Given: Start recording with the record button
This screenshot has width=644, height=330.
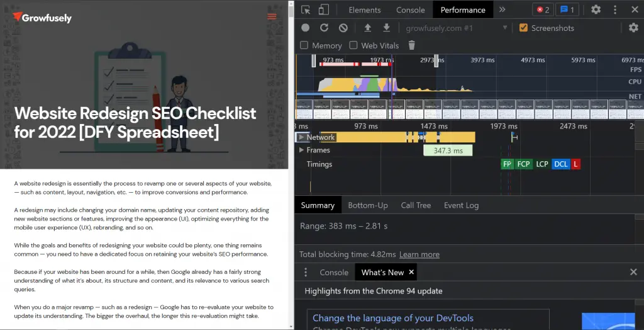Looking at the screenshot, I should click(306, 28).
